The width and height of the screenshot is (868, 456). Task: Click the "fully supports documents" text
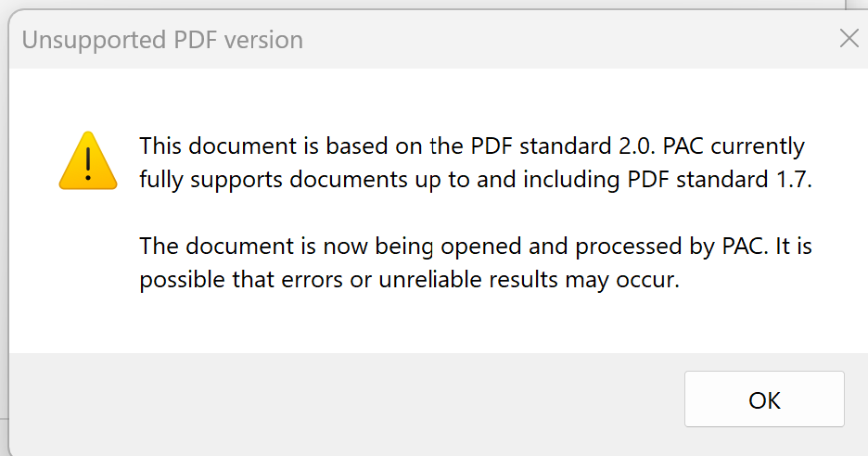(x=269, y=180)
